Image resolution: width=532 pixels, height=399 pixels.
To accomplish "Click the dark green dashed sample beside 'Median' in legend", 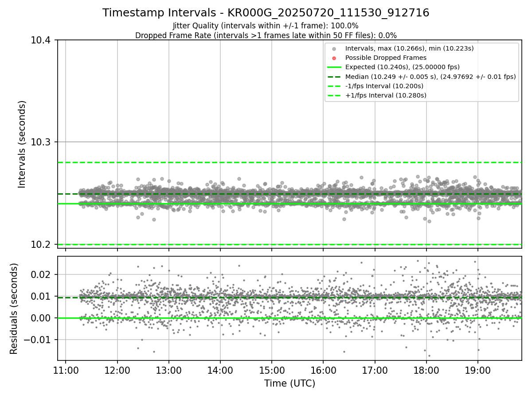I will click(x=334, y=77).
